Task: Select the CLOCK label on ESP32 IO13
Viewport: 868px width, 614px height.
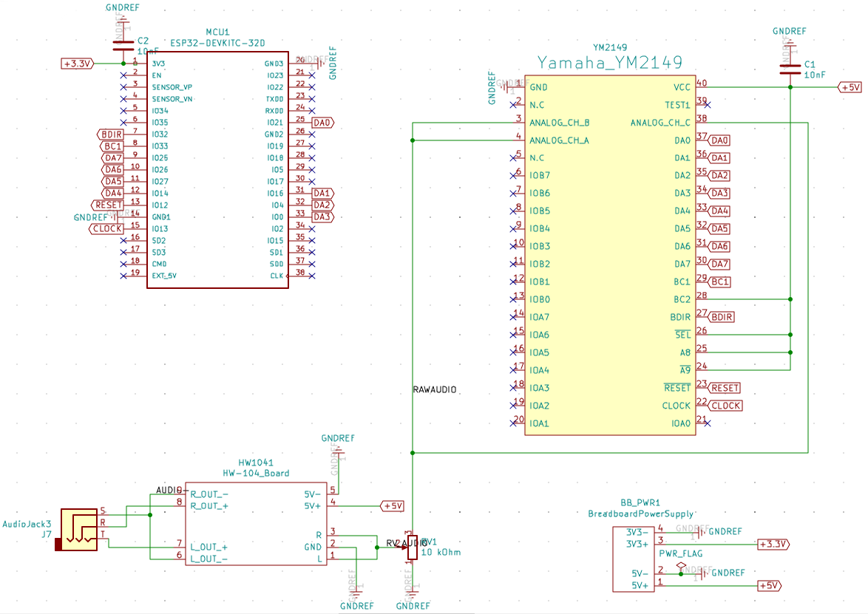Action: coord(106,228)
